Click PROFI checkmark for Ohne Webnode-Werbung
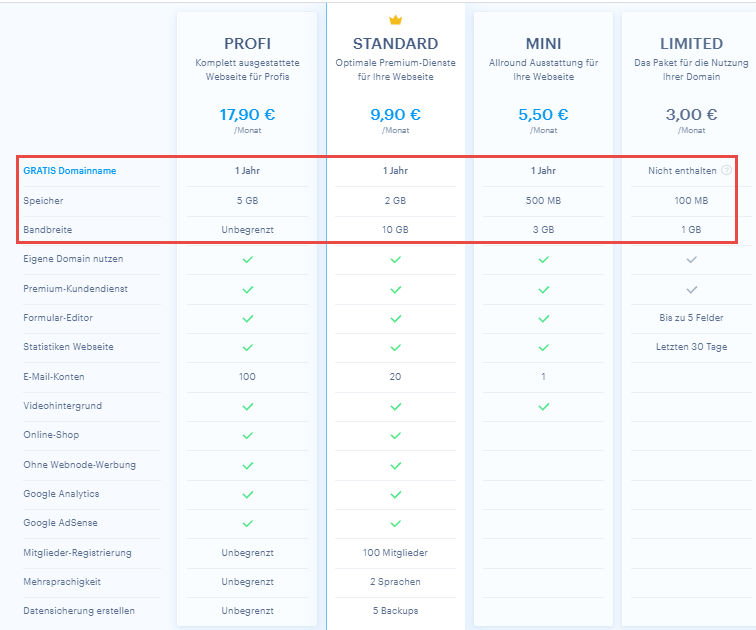 point(247,466)
